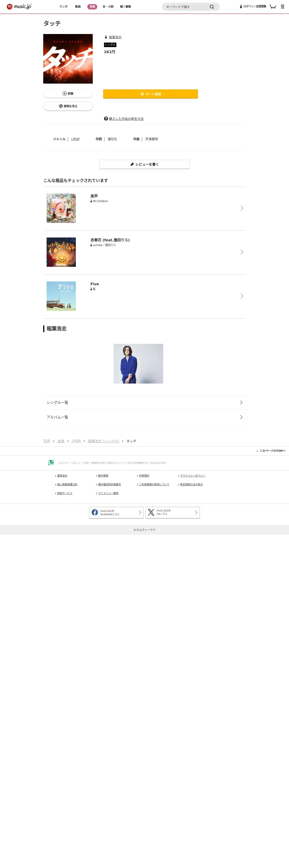
Task: Click the sumika／幾田りら artist name
Action: coord(104,245)
